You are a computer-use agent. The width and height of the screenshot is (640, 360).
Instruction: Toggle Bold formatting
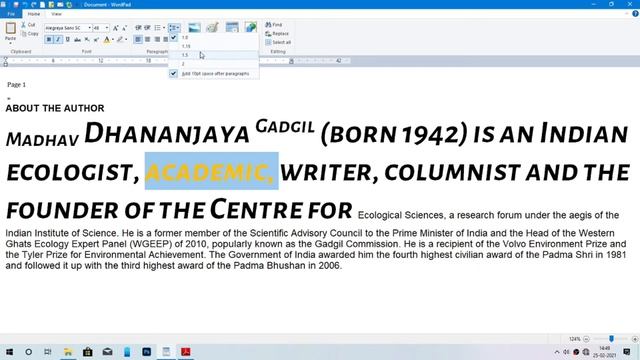click(x=49, y=39)
